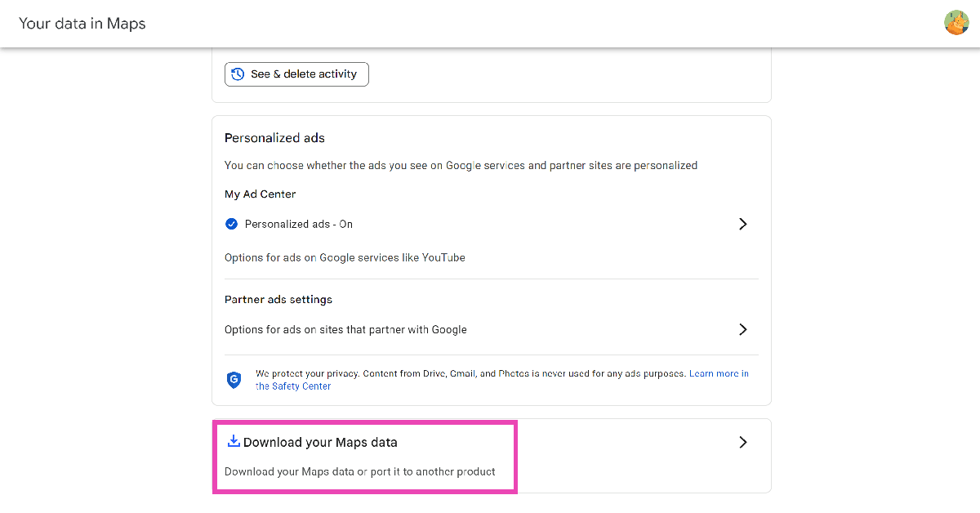Screen dimensions: 980x513
Task: Click Options for ads on Google services like YouTube
Action: (345, 256)
